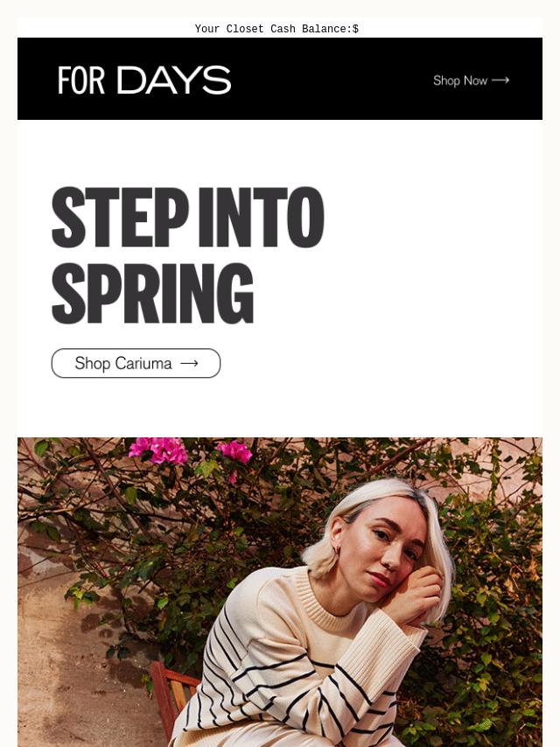
Task: Click the STEP INTO headline line
Action: [188, 218]
